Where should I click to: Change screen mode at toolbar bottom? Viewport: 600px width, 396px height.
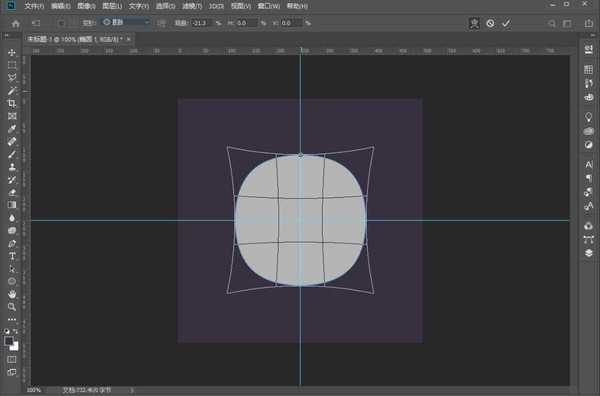click(12, 372)
